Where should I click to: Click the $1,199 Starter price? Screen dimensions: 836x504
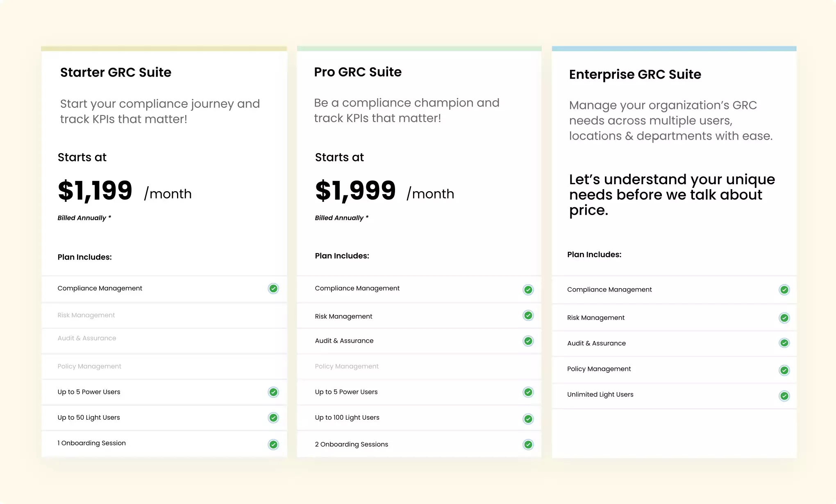95,191
